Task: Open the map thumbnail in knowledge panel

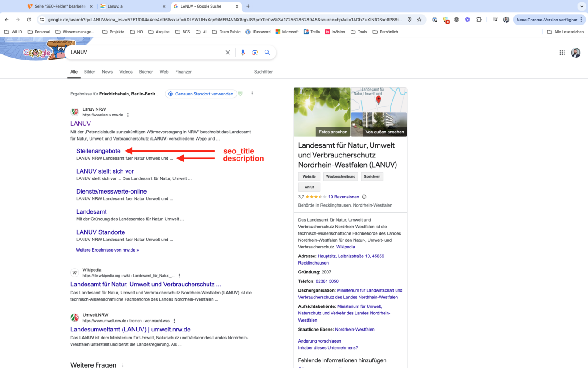Action: click(x=379, y=99)
